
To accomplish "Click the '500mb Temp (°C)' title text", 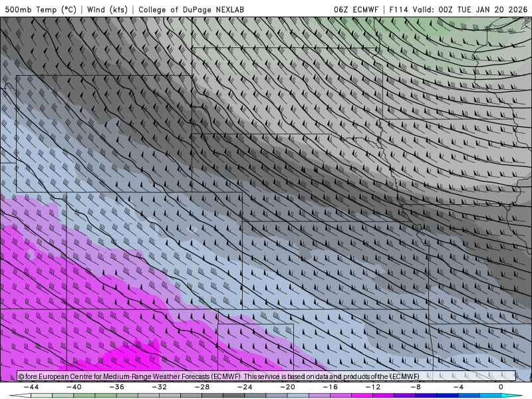I will click(x=41, y=9).
